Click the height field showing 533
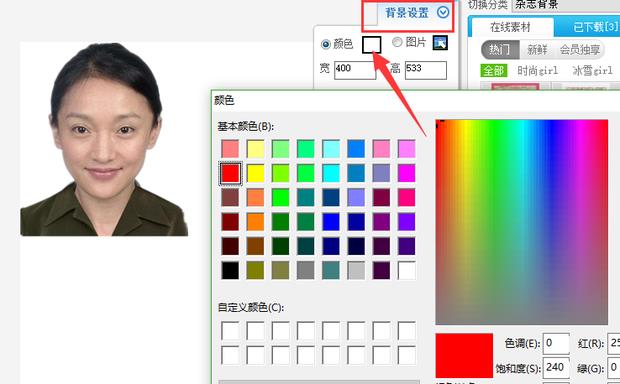 pos(425,70)
